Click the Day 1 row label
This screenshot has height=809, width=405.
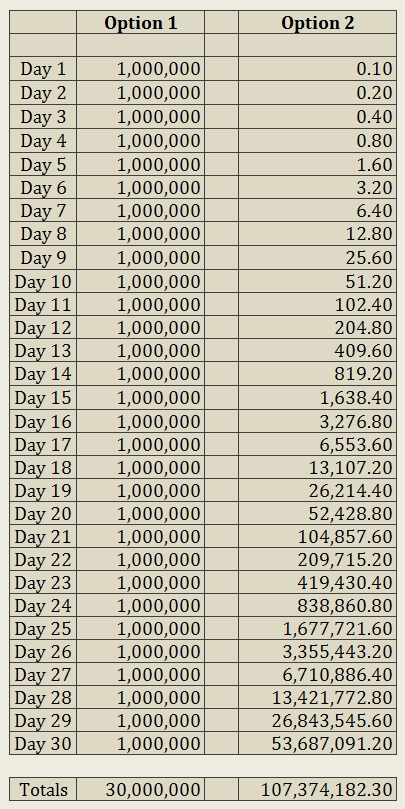click(x=43, y=69)
